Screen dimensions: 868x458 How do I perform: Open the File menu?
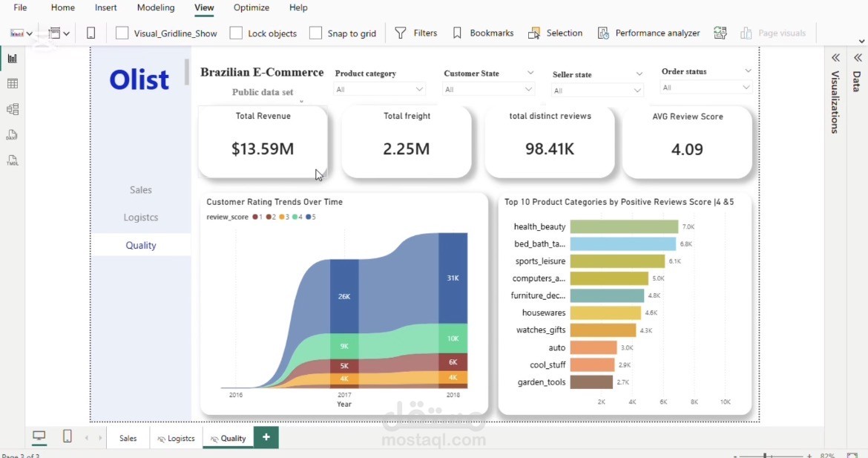[20, 7]
